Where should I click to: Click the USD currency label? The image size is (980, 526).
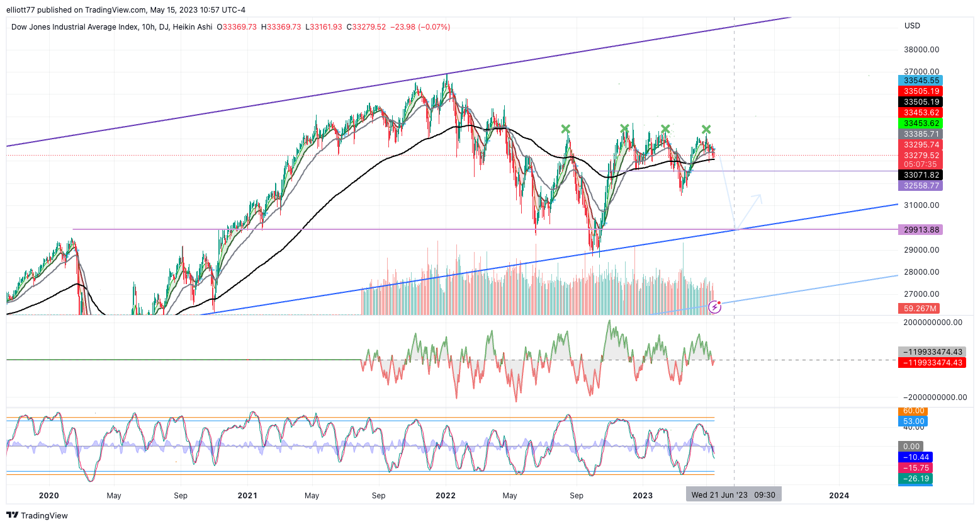(912, 26)
